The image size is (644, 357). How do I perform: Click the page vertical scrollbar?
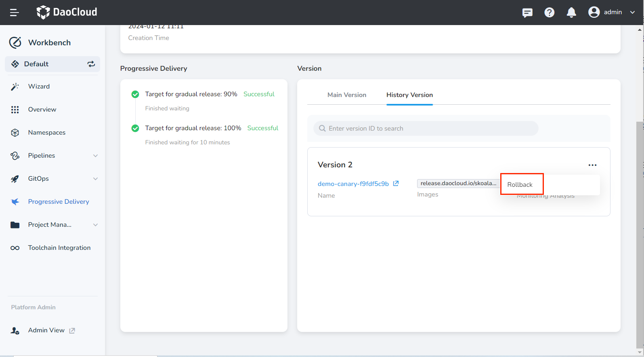pyautogui.click(x=640, y=234)
